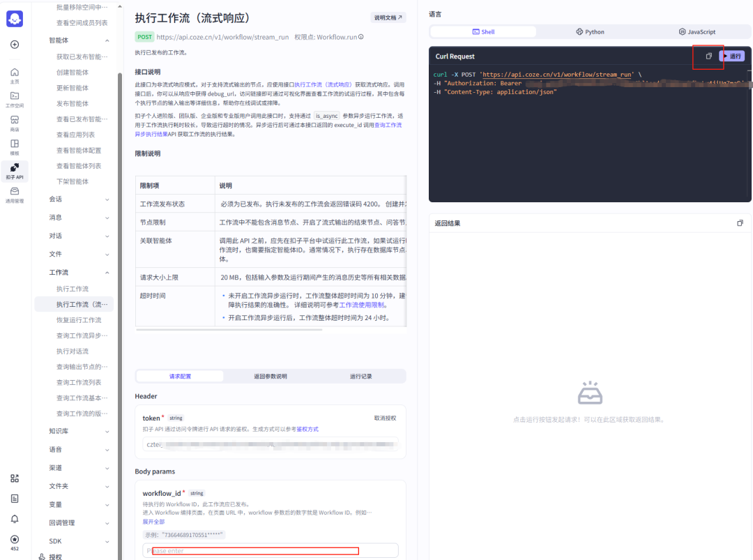Screen dimensions: 753x560
Task: Run the request with 运行 button
Action: pyautogui.click(x=732, y=56)
